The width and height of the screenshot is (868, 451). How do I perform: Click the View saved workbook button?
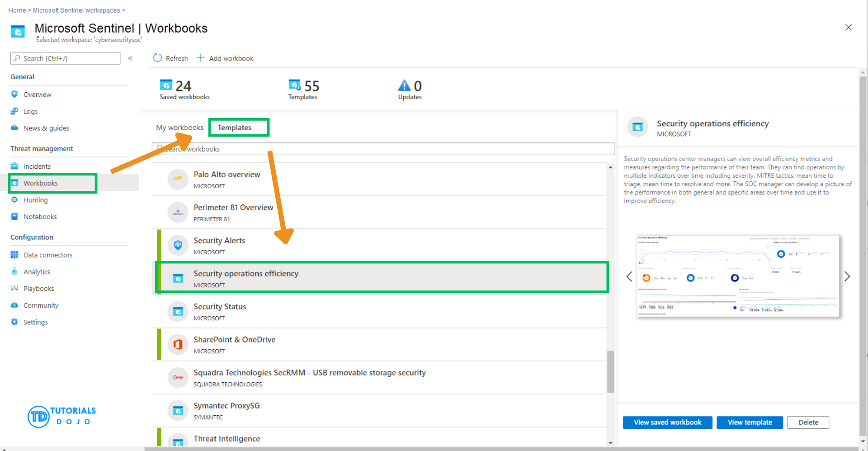(667, 422)
